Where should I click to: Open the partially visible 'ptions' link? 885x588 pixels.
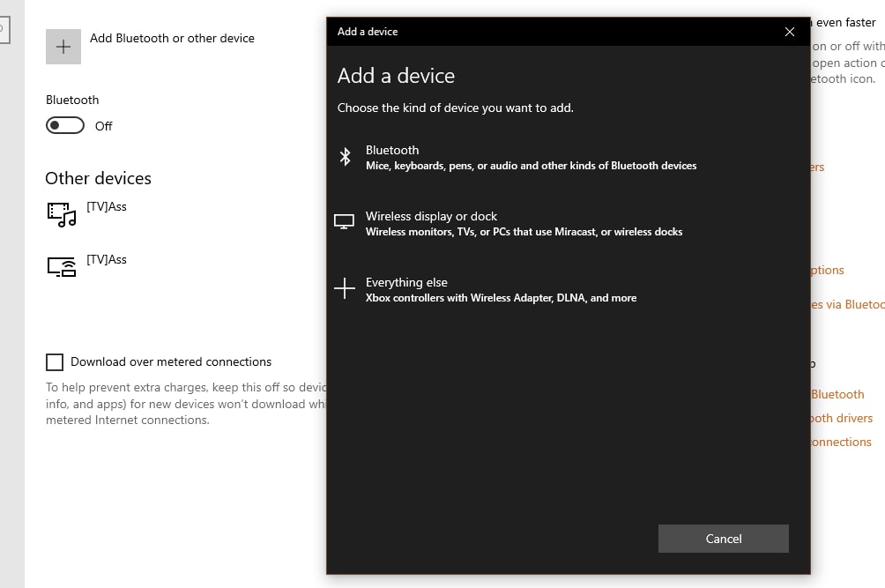(828, 270)
